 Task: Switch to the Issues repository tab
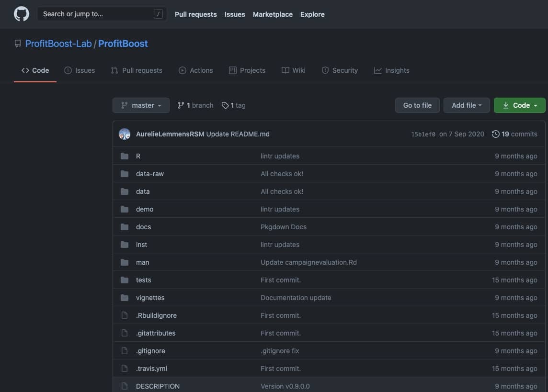click(x=80, y=70)
